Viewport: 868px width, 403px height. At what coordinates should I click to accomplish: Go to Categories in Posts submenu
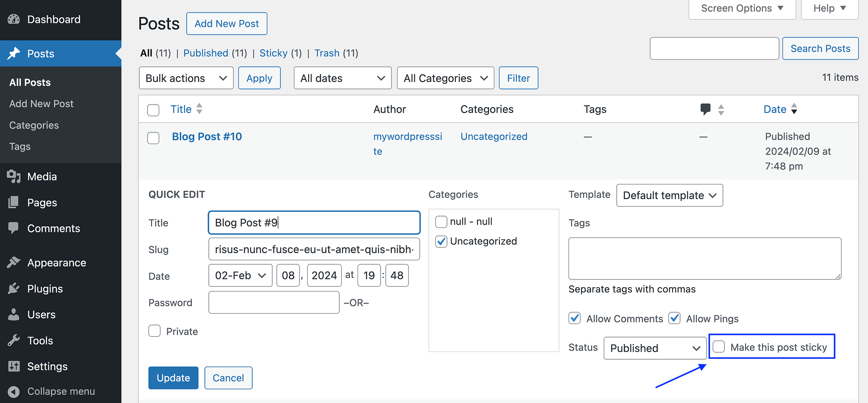34,125
